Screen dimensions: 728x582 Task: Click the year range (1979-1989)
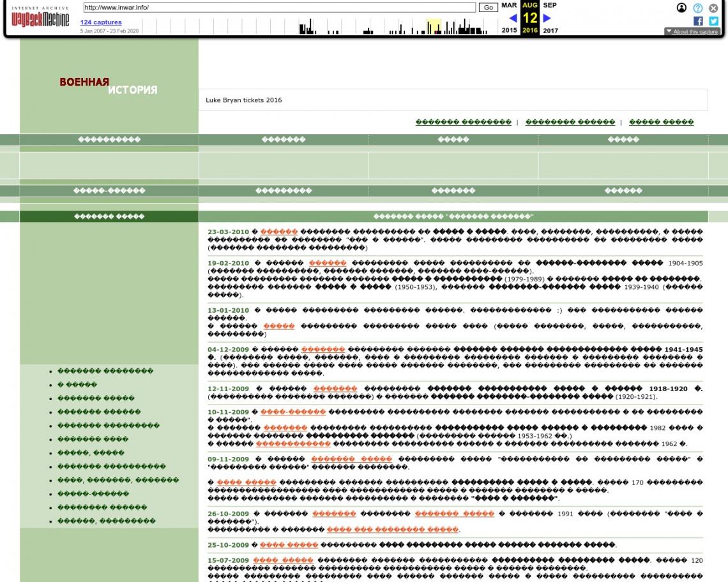tap(524, 279)
